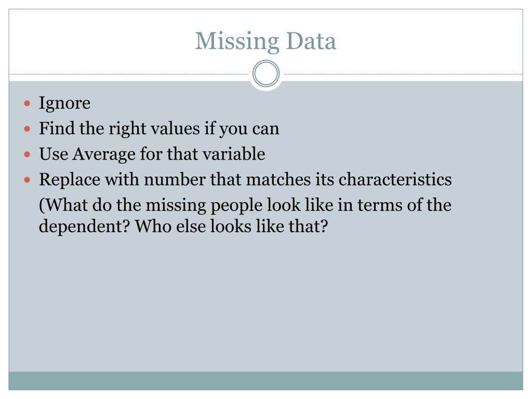532x399 pixels.
Task: Click the bullet dot before "Find the right values"
Action: 28,129
